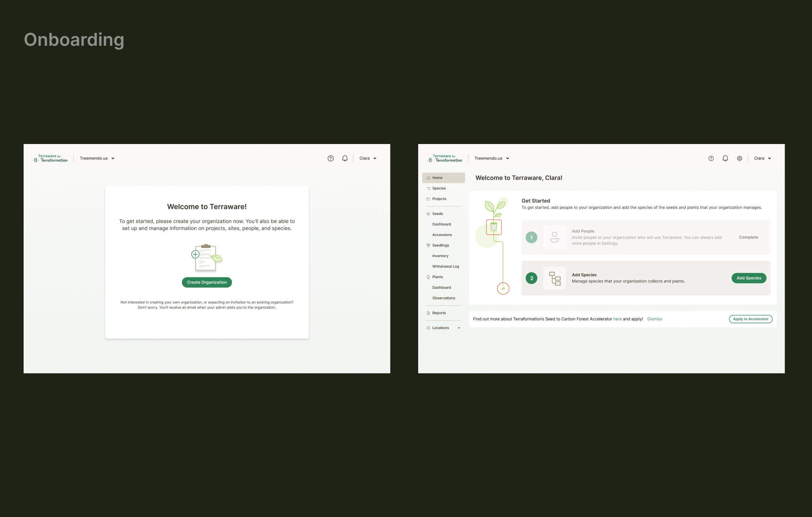
Task: Open settings with the gear icon
Action: click(x=739, y=158)
